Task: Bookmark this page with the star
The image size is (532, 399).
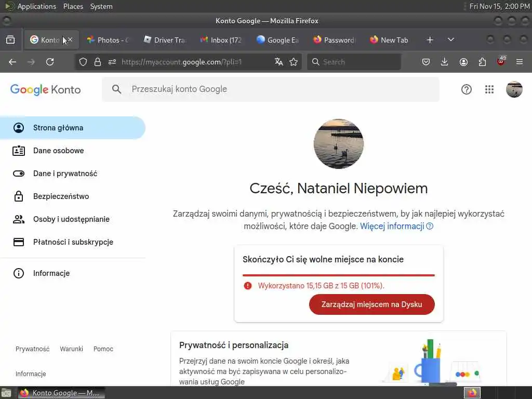Action: click(294, 62)
